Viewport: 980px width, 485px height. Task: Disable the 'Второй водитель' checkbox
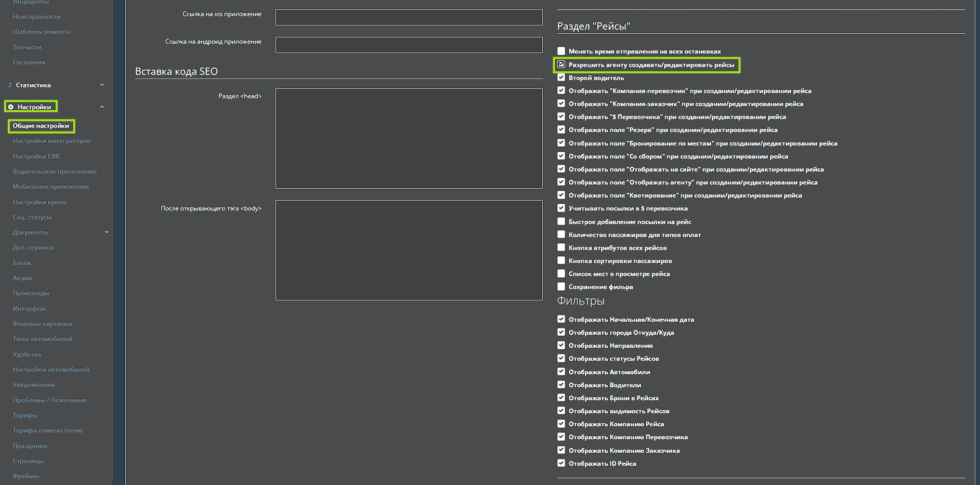click(561, 77)
